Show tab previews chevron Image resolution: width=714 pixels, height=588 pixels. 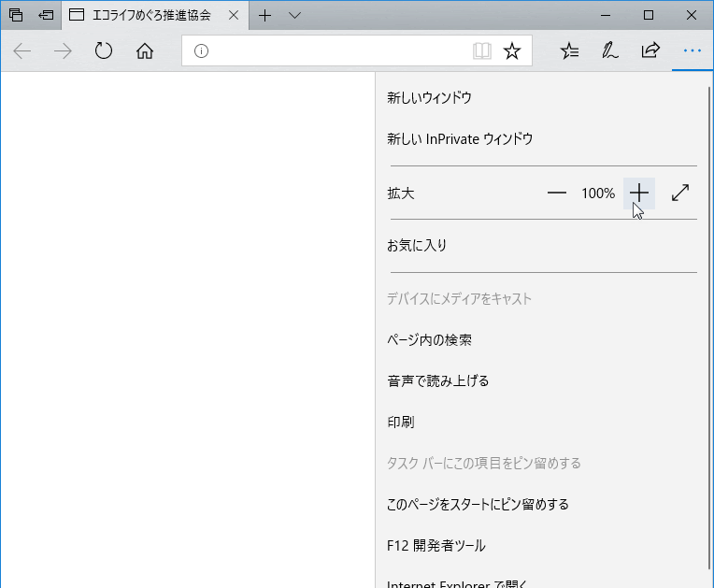294,16
